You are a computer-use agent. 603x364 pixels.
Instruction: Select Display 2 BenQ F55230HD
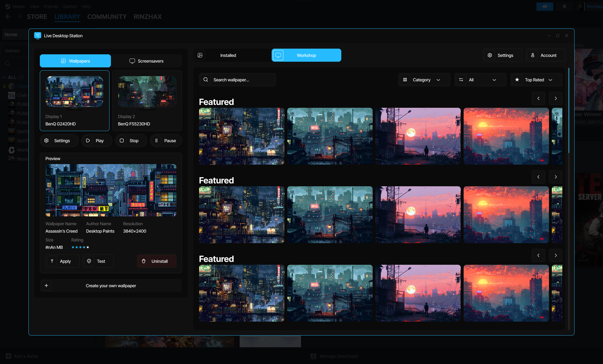coord(147,101)
